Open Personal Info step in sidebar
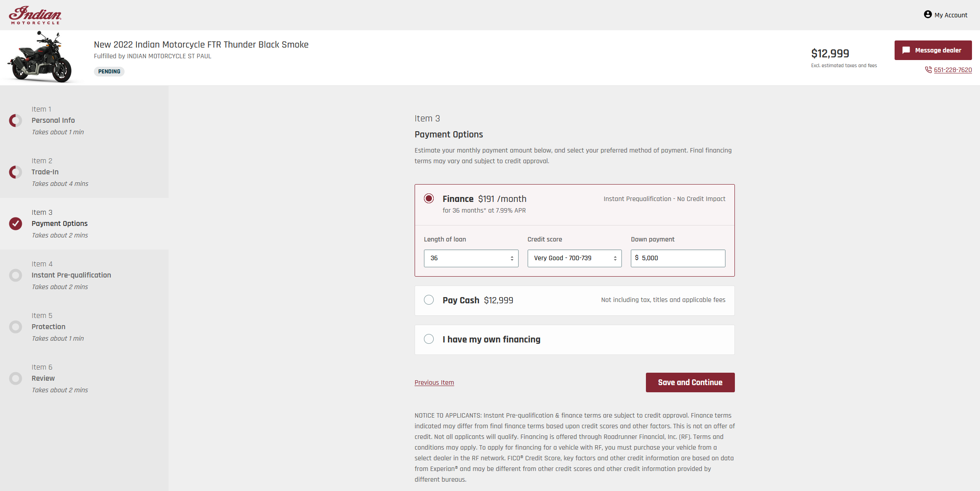 tap(53, 121)
